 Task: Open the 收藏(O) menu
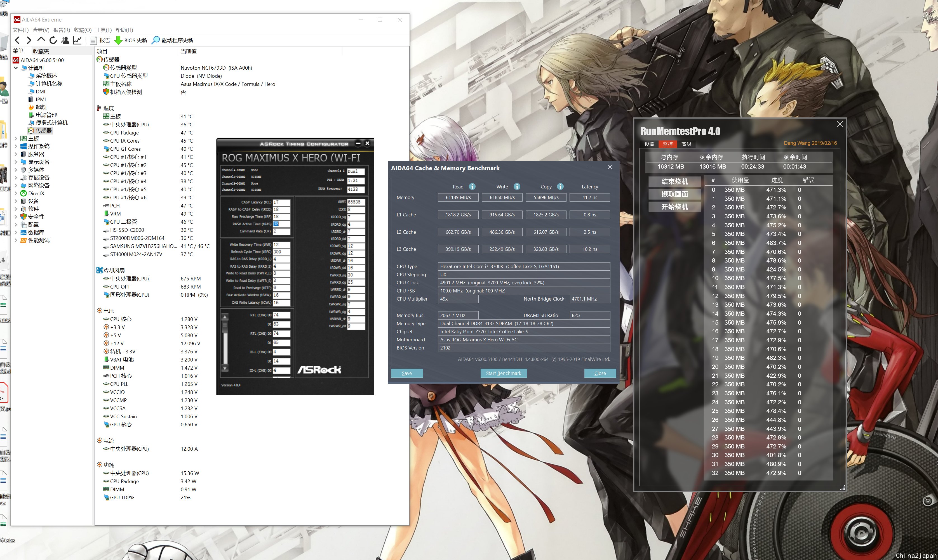tap(83, 30)
